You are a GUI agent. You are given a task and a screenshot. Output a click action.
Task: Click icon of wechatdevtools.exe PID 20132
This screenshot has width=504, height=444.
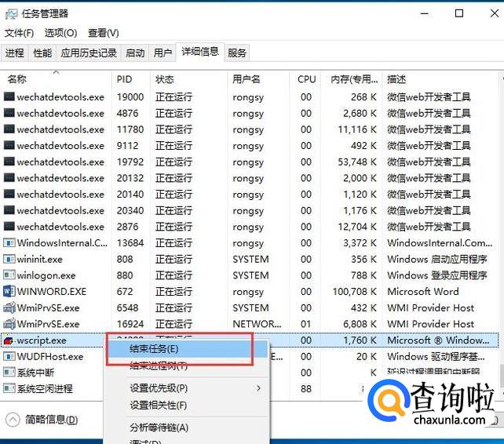(9, 177)
